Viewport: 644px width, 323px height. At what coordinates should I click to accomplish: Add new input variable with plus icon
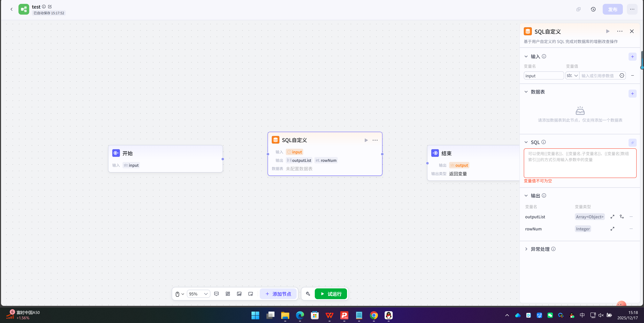pos(632,56)
